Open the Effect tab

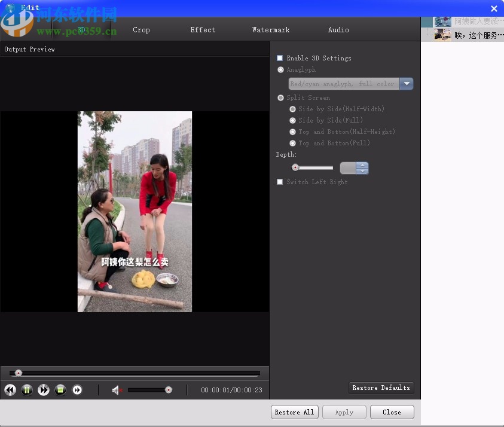click(x=203, y=29)
